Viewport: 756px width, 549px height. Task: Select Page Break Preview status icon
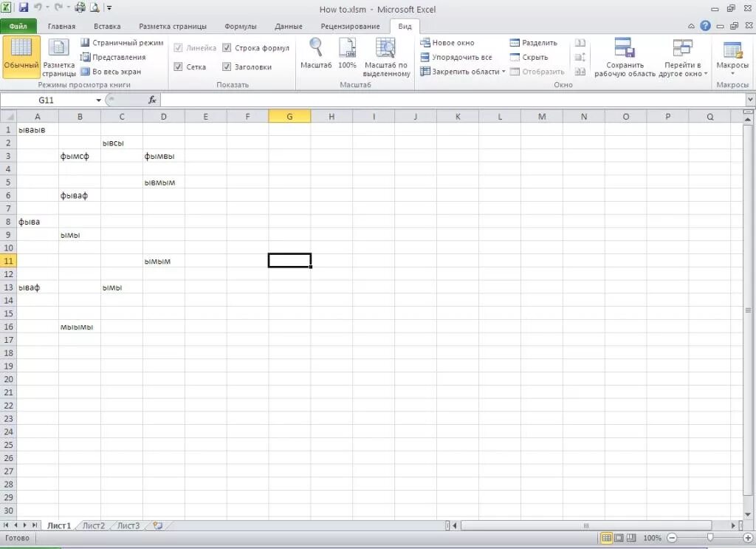point(631,538)
